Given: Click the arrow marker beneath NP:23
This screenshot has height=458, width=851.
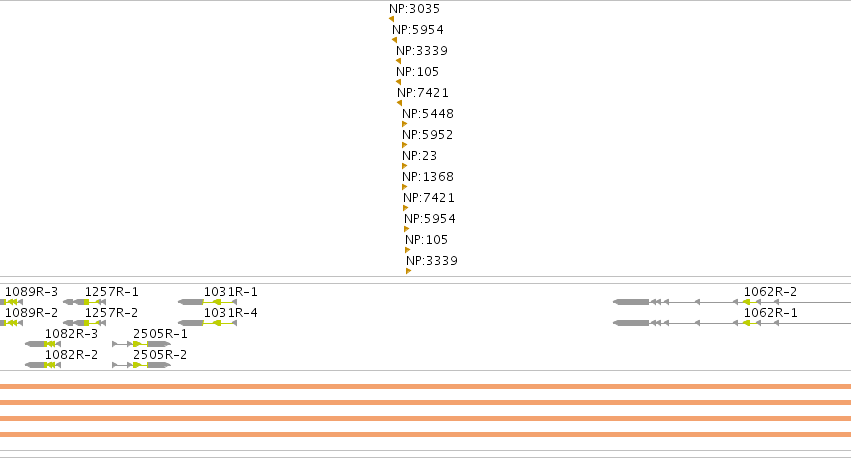Looking at the screenshot, I should tap(404, 166).
